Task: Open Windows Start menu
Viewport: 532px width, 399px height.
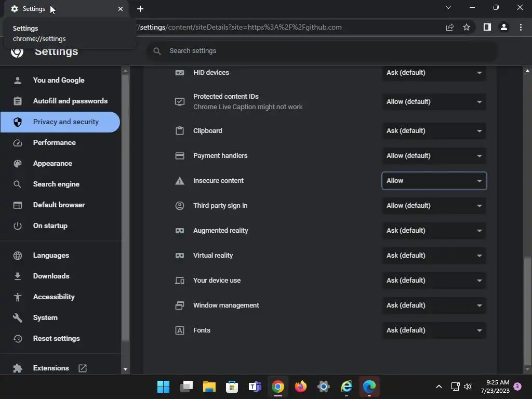Action: click(163, 387)
